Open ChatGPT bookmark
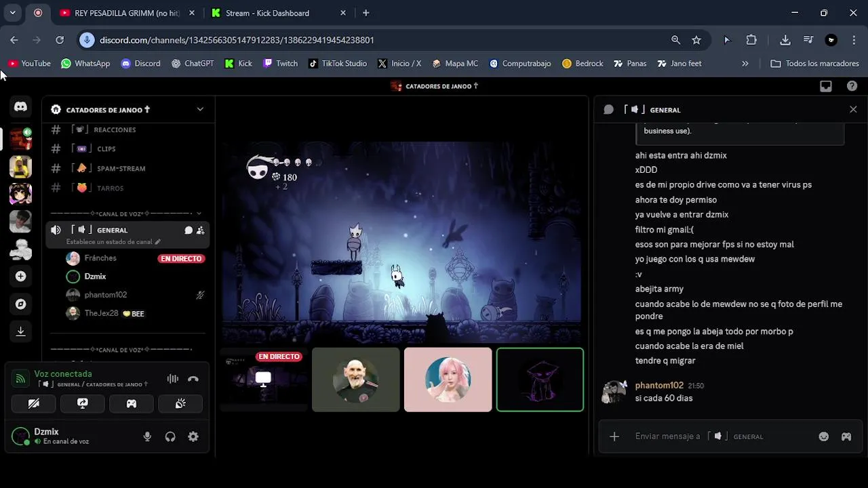Screen dimensions: 868x488 (x=193, y=63)
